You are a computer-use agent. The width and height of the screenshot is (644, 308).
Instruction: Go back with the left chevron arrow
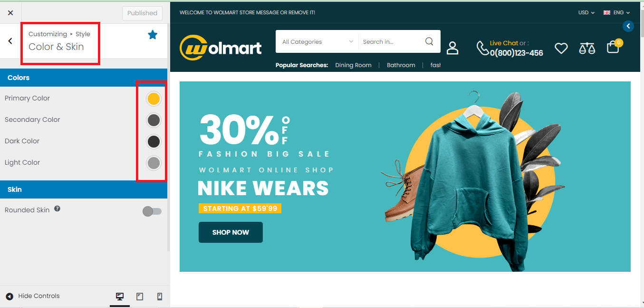(10, 41)
